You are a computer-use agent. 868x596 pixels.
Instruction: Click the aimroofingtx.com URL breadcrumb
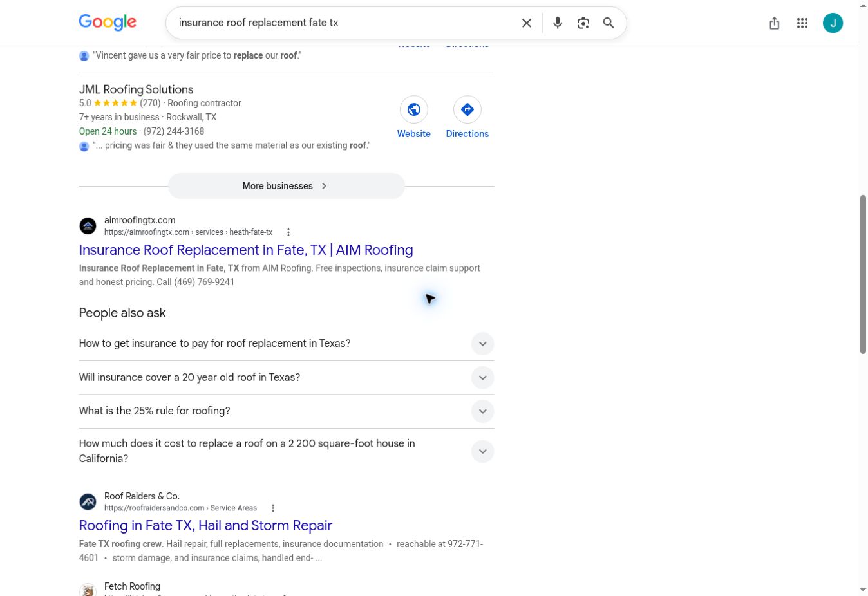pos(188,232)
